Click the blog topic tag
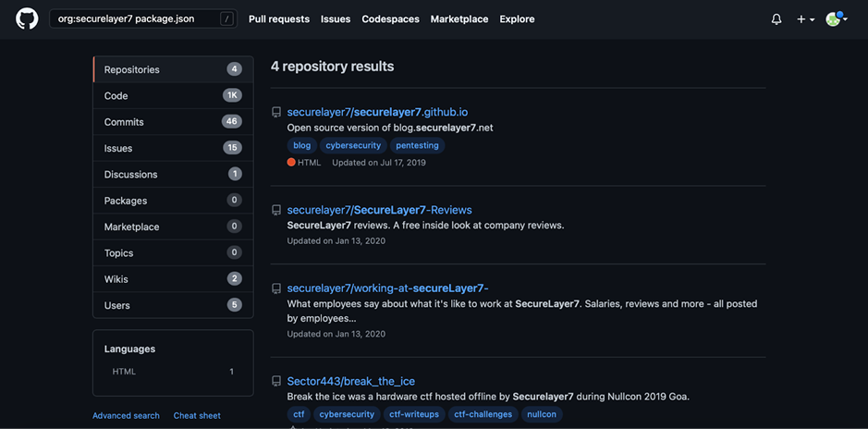This screenshot has height=429, width=868. pos(301,145)
